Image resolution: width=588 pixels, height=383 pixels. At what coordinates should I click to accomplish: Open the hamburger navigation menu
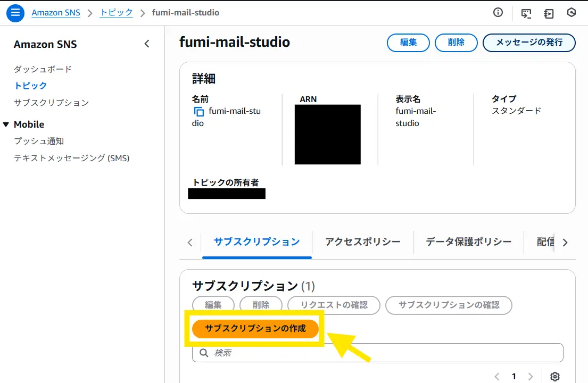tap(15, 13)
